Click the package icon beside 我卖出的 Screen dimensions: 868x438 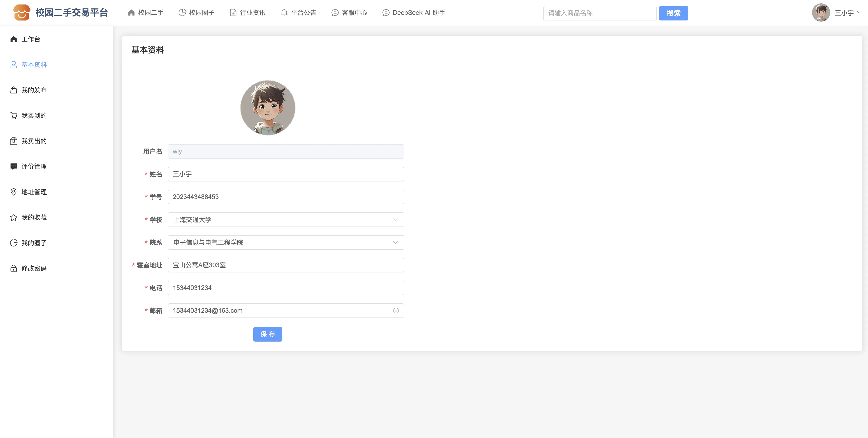pyautogui.click(x=13, y=141)
